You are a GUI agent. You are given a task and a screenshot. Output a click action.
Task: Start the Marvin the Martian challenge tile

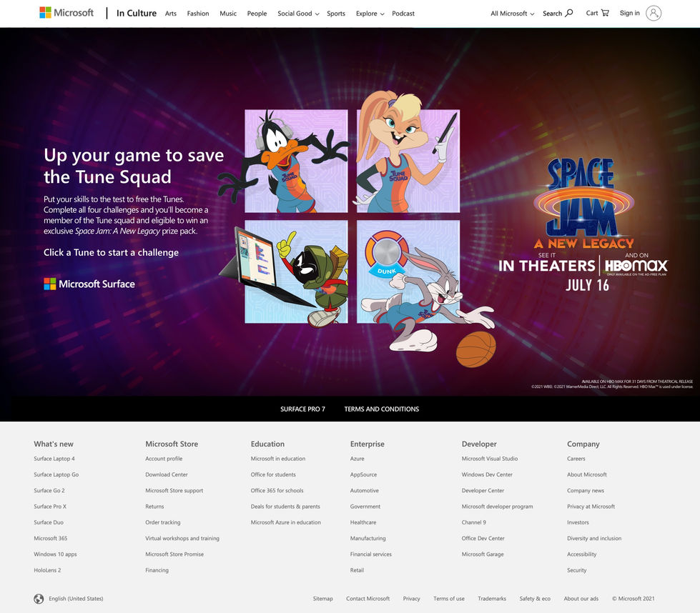pos(296,271)
